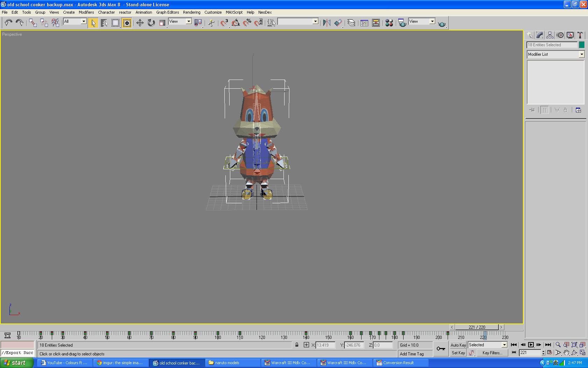Open the Graph Editors menu

pos(167,12)
